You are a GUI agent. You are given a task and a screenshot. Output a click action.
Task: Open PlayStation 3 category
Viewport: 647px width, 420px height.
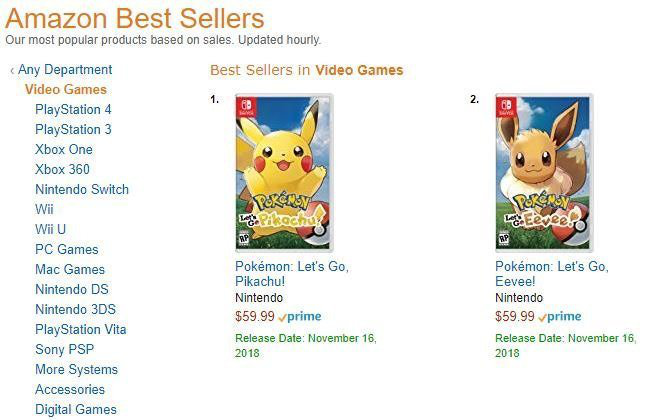(x=73, y=130)
